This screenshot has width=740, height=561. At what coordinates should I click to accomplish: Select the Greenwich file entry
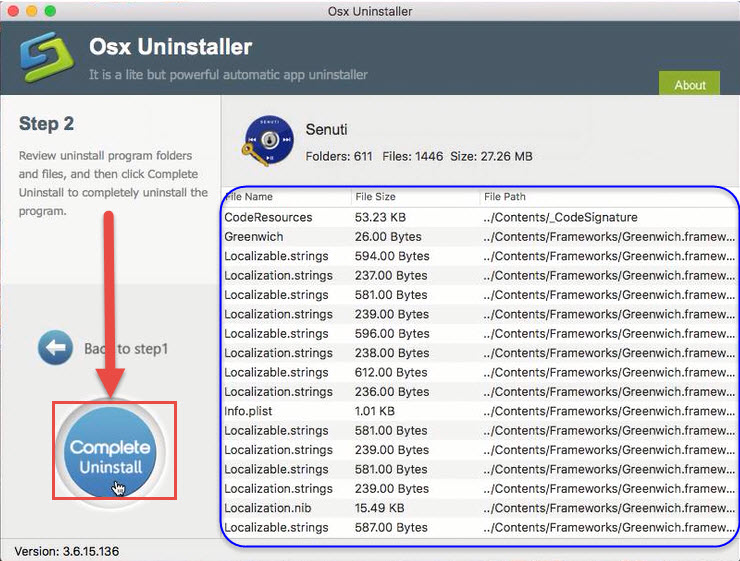pos(253,237)
